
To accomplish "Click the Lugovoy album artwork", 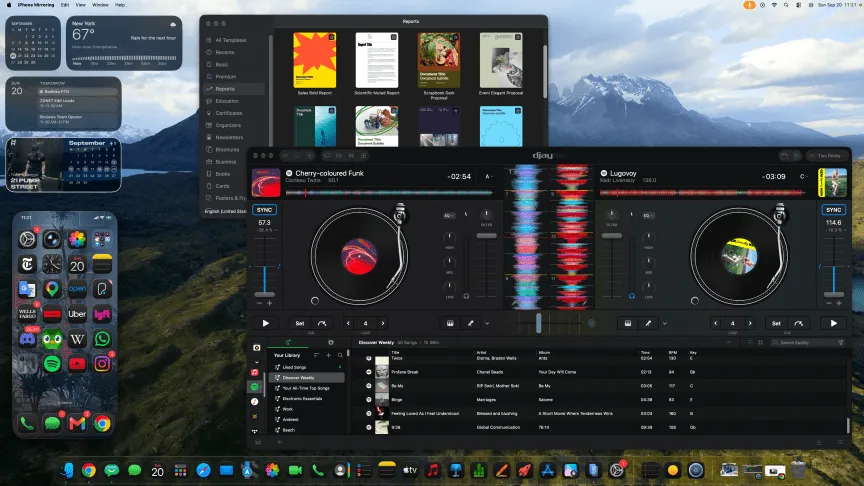I will (833, 183).
